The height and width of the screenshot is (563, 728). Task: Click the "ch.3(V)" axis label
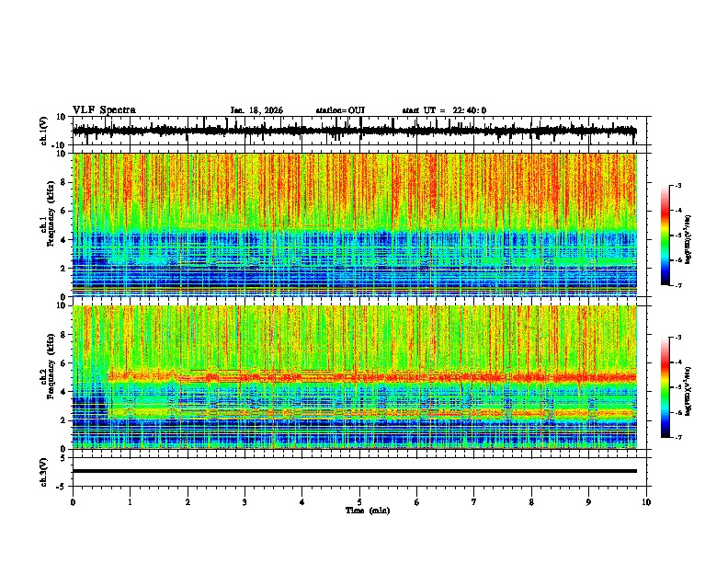coord(44,472)
